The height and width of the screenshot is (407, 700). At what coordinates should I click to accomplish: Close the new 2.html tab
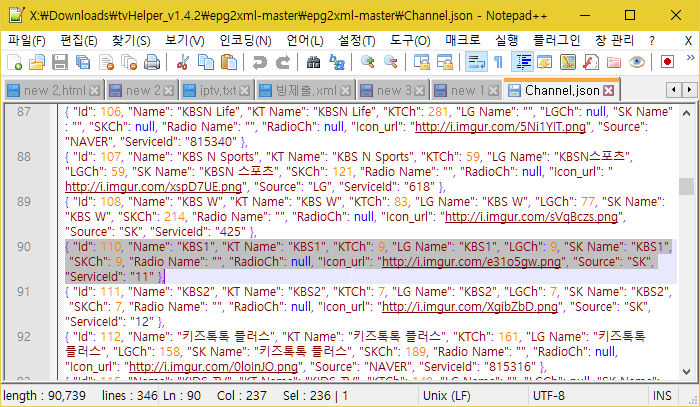point(95,91)
